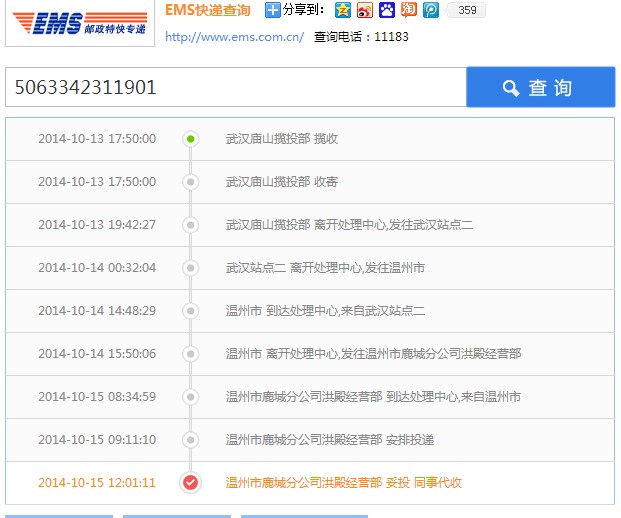Share to QQ Zone star icon
Screen dimensions: 621x518
point(343,10)
